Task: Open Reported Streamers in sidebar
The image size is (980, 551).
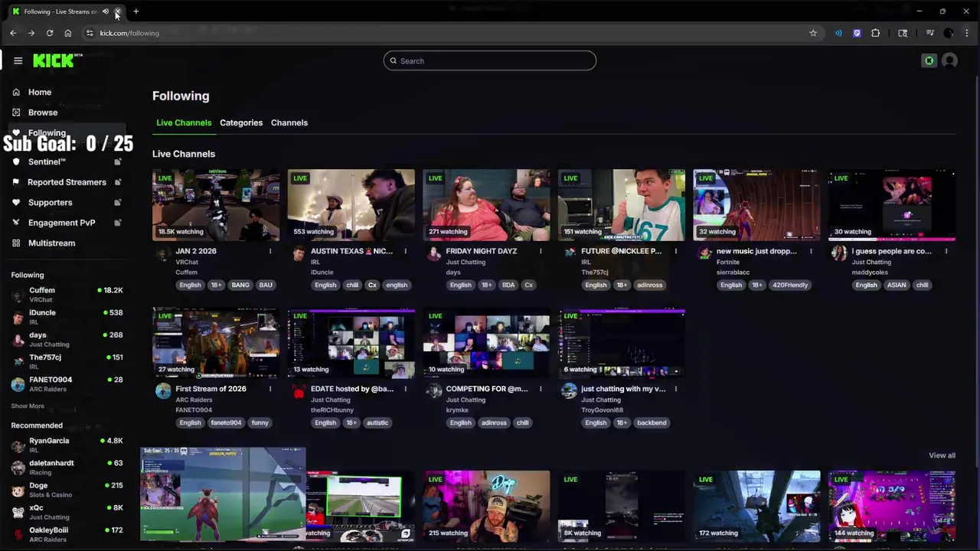Action: [67, 182]
